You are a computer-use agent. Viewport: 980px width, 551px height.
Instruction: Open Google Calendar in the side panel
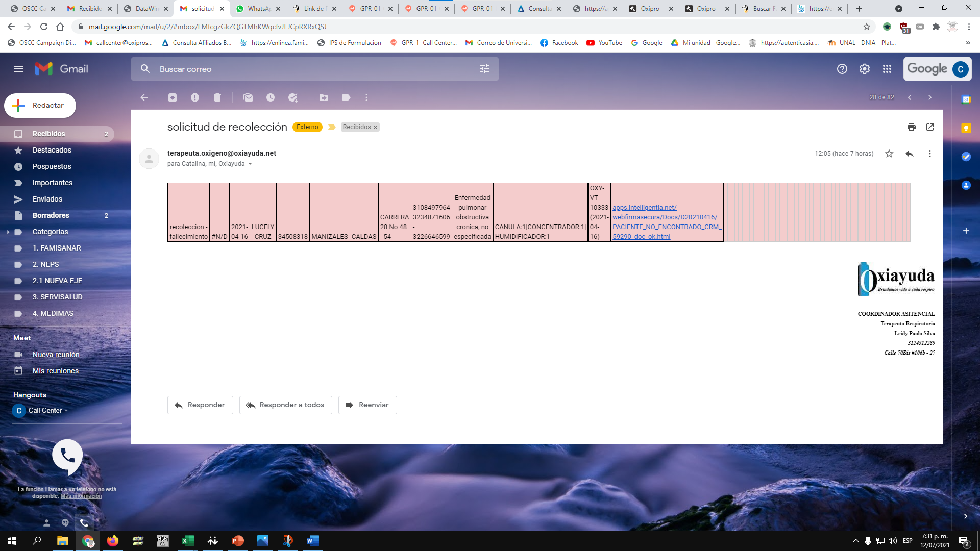click(x=966, y=99)
